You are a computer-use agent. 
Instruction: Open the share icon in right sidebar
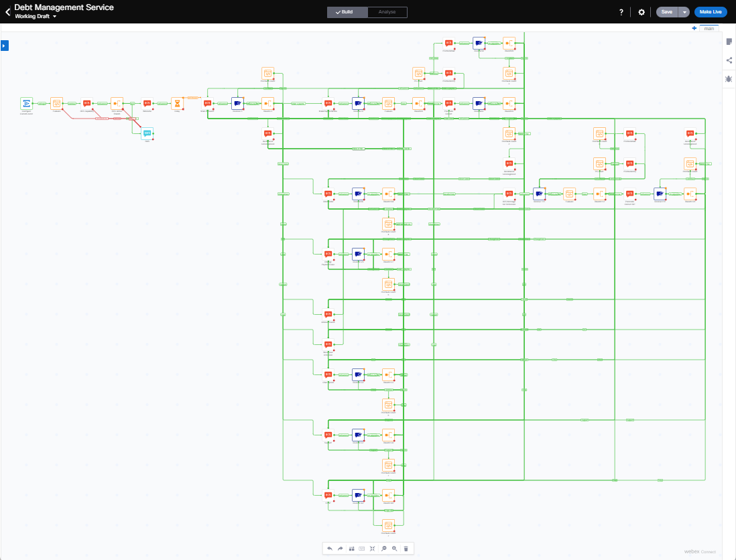[x=729, y=60]
